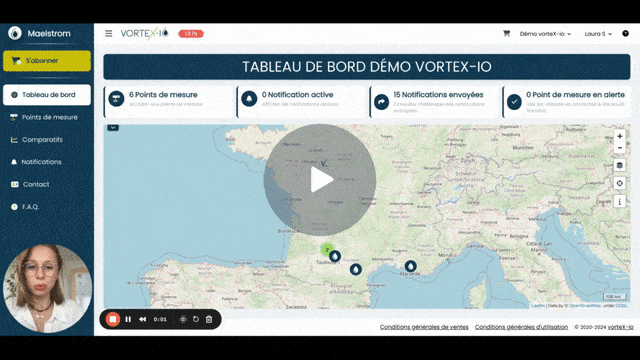Open the OpenStreetMap attribution link
The image size is (640, 360).
584,305
